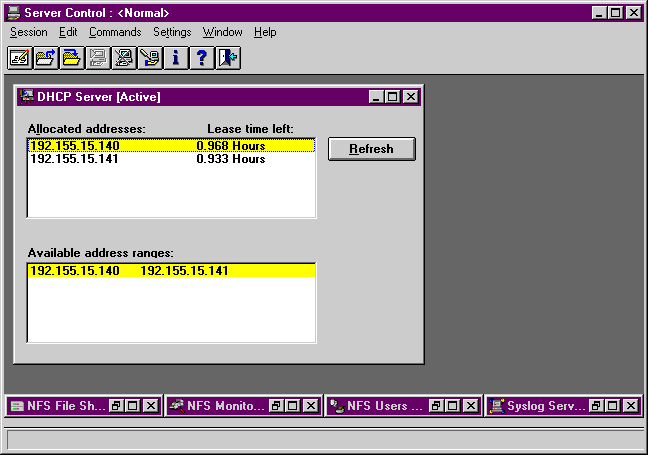The image size is (648, 455).
Task: Maximize the minimized Syslog Server window
Action: 612,406
